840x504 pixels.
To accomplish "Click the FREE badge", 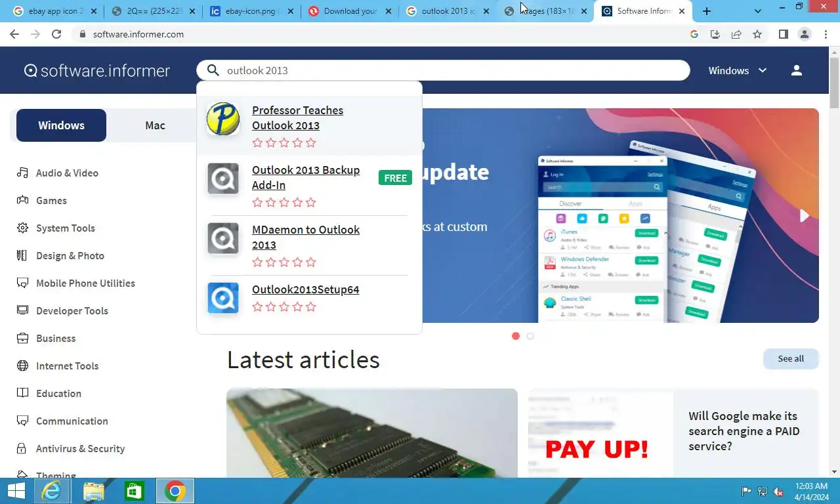I will (395, 178).
